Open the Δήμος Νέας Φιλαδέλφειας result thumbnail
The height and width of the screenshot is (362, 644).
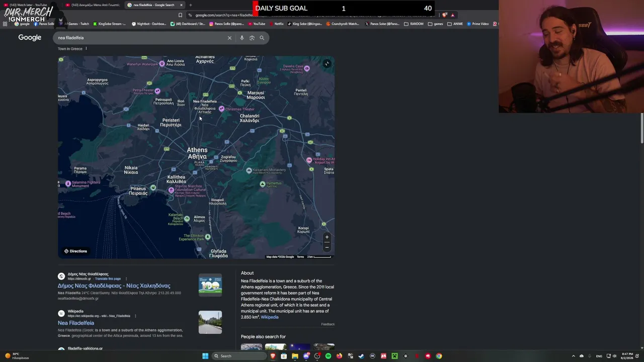(x=210, y=285)
